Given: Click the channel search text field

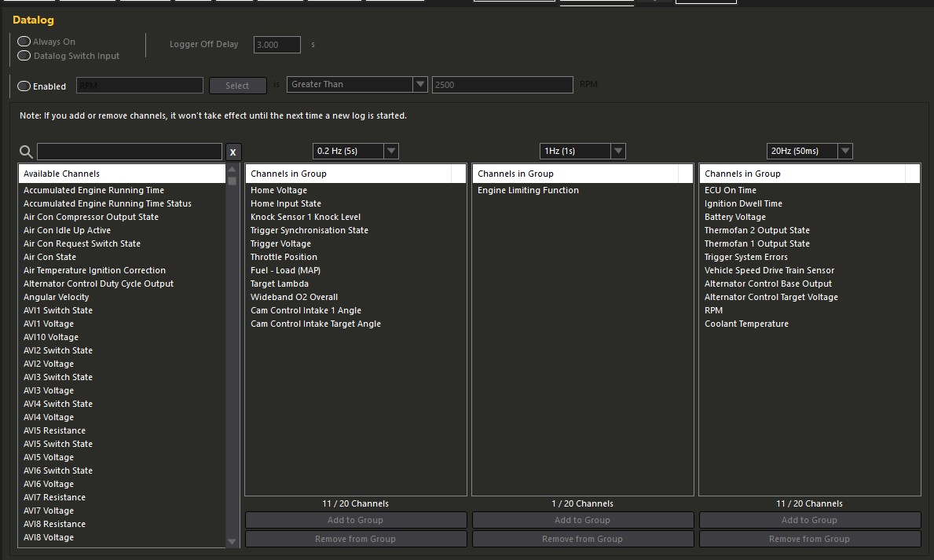Looking at the screenshot, I should point(130,152).
